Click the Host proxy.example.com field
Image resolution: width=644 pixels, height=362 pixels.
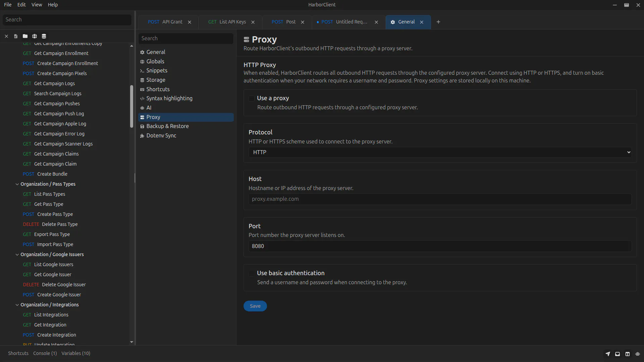(440, 199)
